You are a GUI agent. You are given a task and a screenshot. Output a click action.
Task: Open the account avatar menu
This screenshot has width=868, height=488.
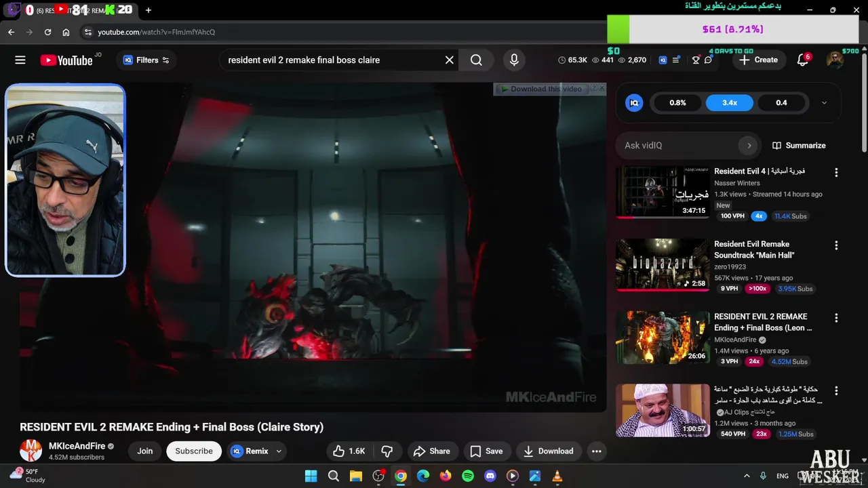pos(835,60)
